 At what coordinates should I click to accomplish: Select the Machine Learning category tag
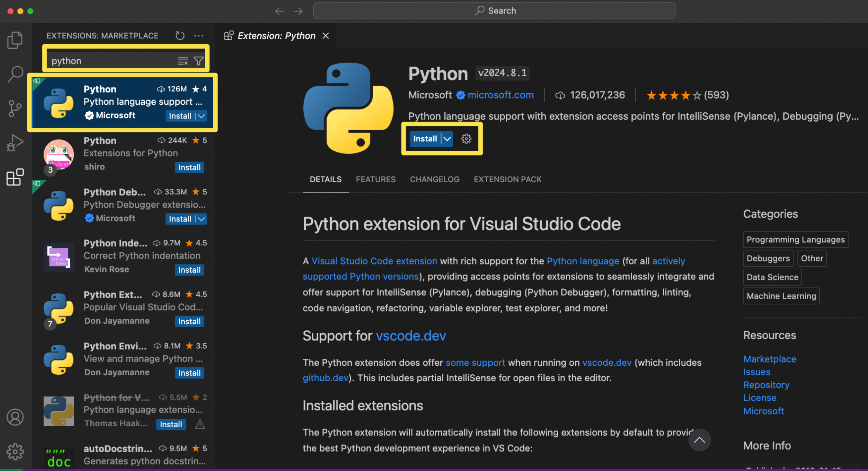[x=781, y=296]
